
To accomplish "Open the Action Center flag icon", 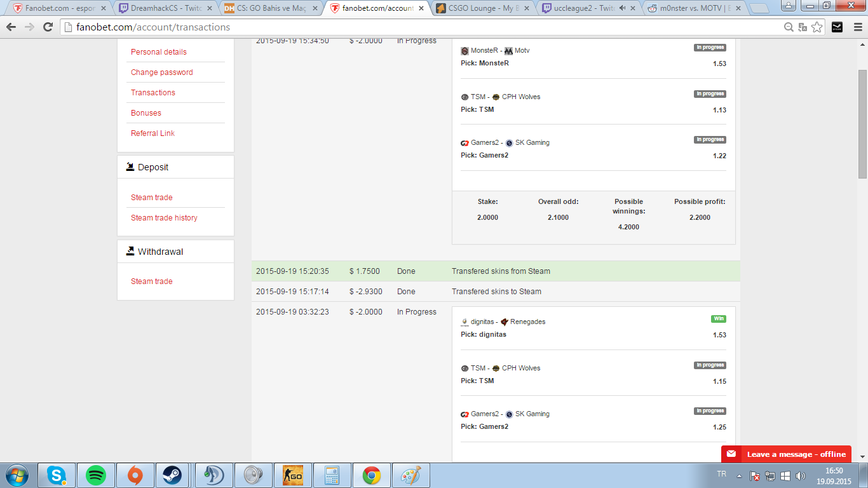I will pyautogui.click(x=755, y=475).
